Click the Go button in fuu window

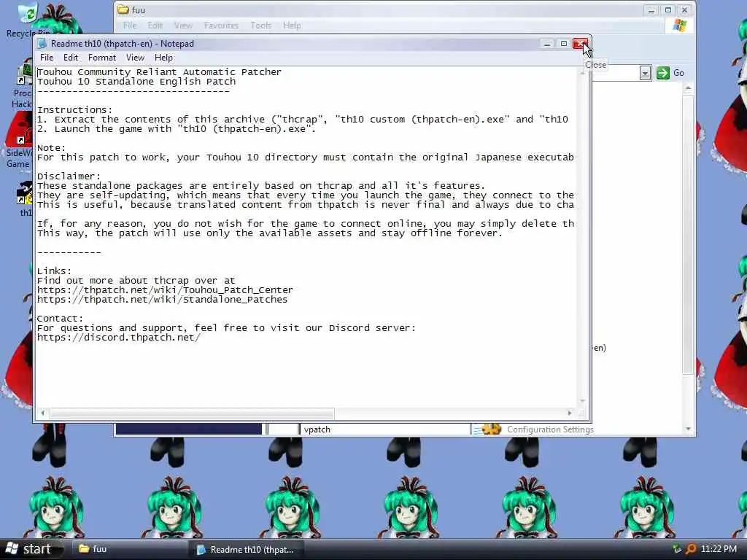coord(671,73)
